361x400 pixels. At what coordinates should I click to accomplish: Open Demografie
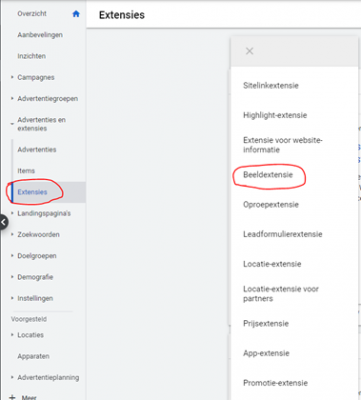coord(35,277)
